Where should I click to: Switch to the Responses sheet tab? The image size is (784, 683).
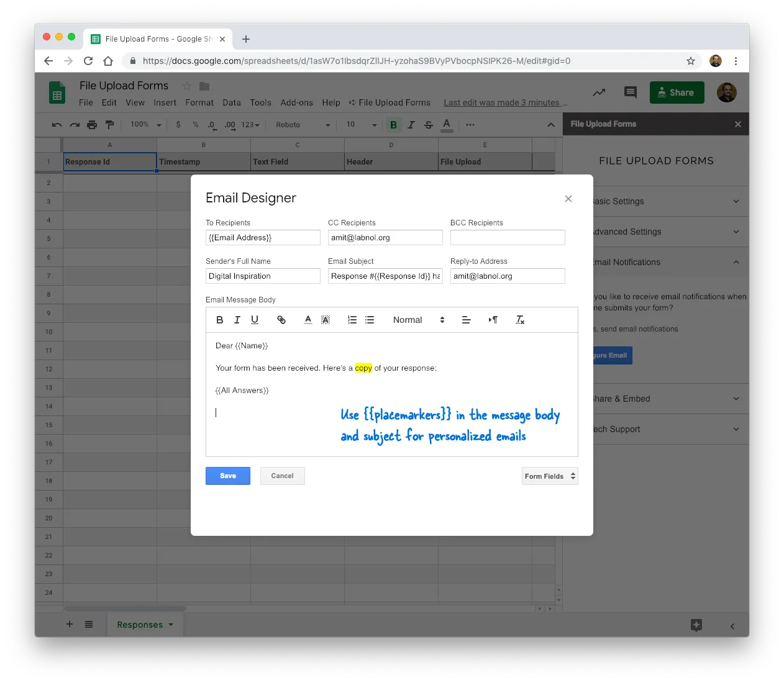(140, 624)
